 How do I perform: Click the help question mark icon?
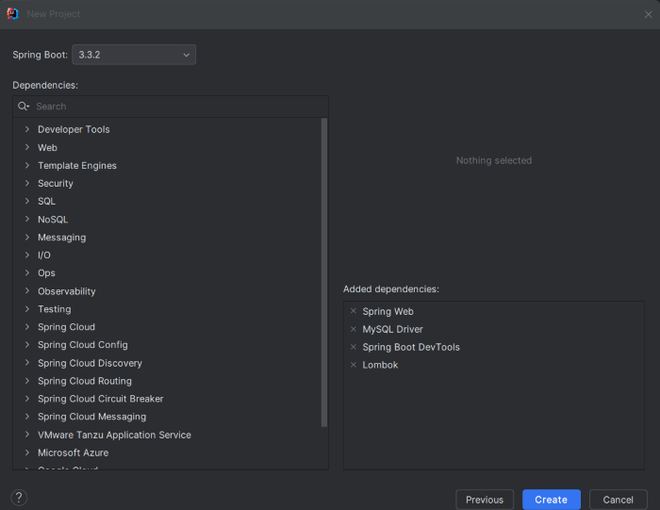click(19, 497)
